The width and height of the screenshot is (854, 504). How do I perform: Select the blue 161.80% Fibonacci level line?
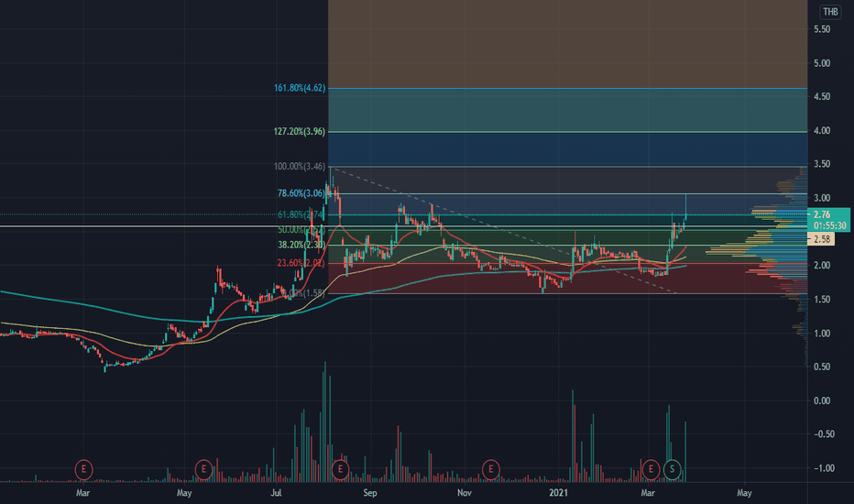point(567,88)
